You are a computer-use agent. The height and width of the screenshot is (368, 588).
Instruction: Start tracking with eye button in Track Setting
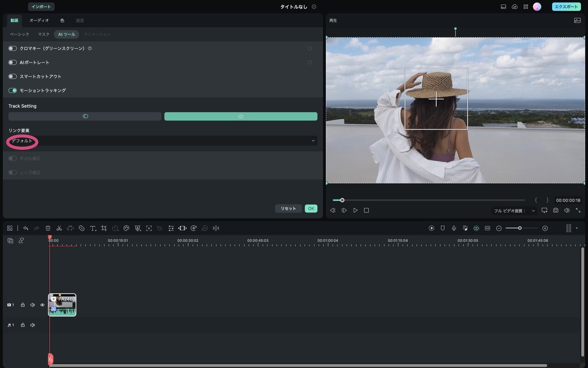tap(241, 116)
